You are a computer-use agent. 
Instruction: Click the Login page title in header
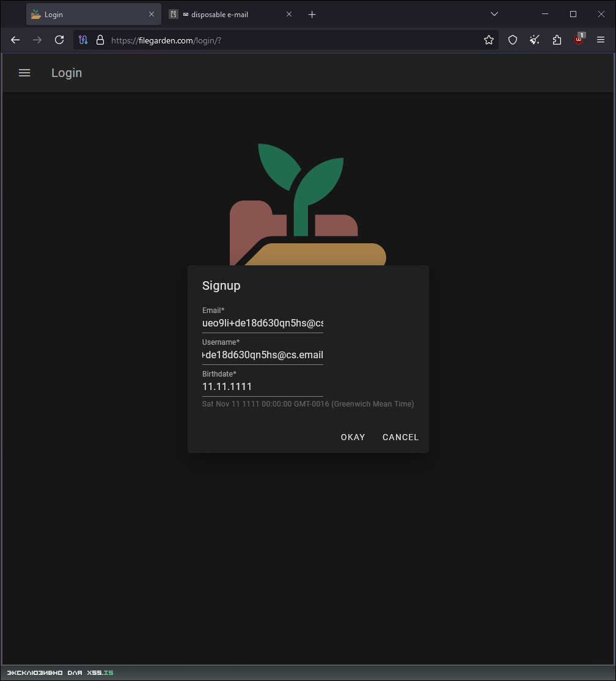tap(67, 73)
